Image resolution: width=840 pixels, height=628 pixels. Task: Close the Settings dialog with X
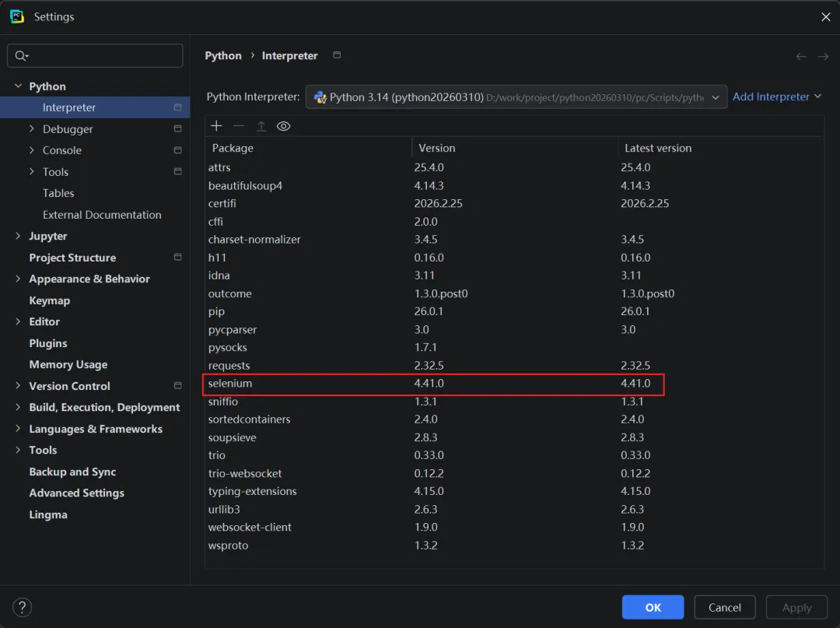[825, 16]
